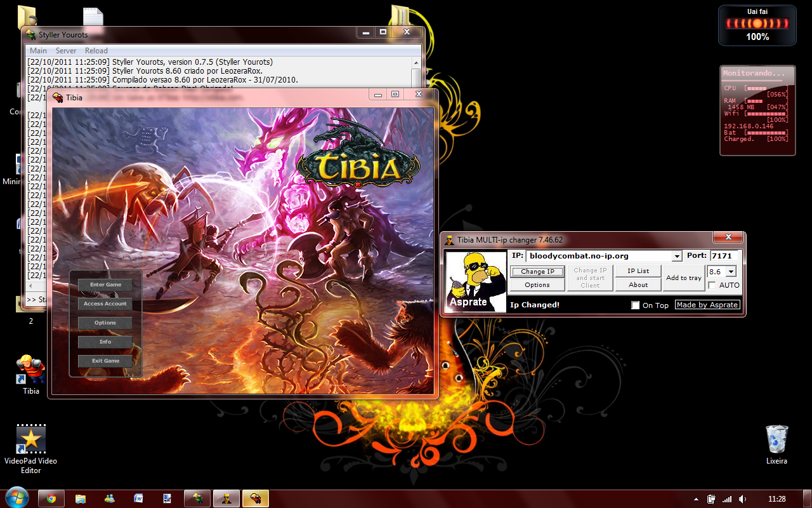
Task: Click the Styller Yourots title bar icon
Action: 30,35
